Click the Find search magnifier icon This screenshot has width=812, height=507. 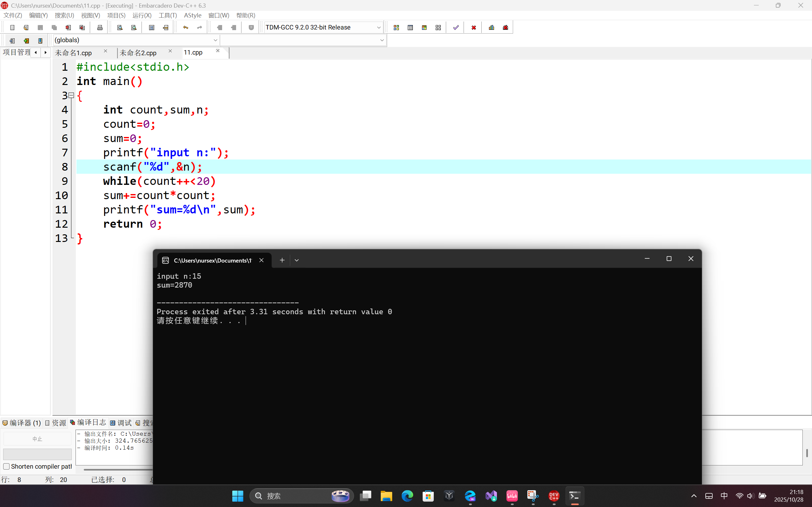[x=120, y=28]
